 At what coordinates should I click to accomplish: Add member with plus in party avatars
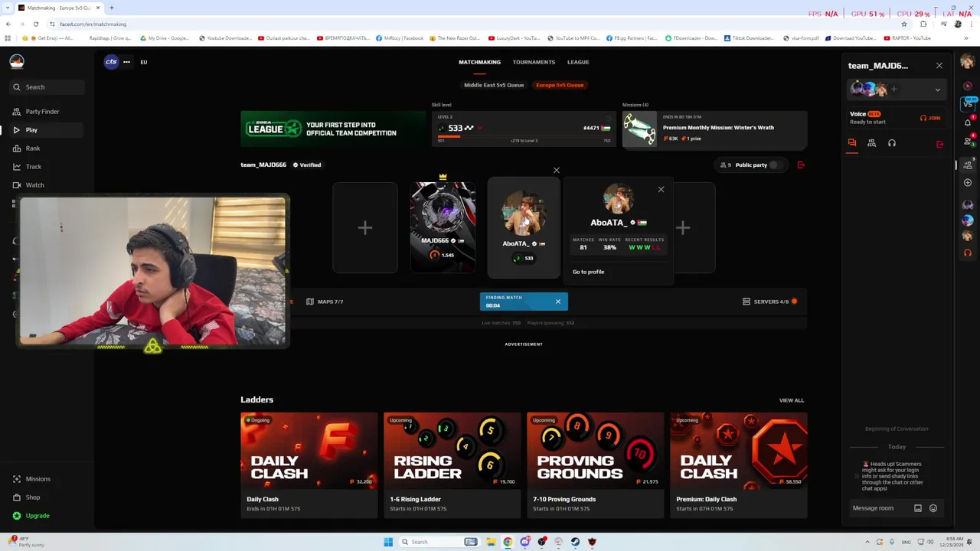pyautogui.click(x=893, y=90)
